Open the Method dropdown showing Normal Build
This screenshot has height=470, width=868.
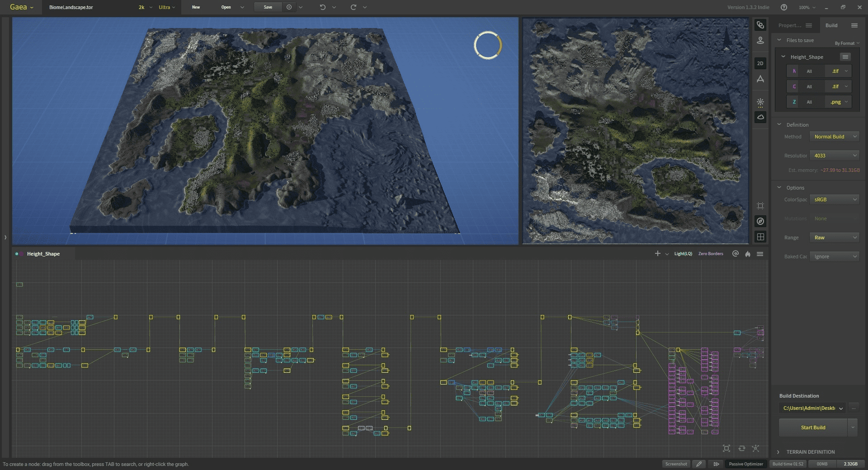(x=834, y=137)
